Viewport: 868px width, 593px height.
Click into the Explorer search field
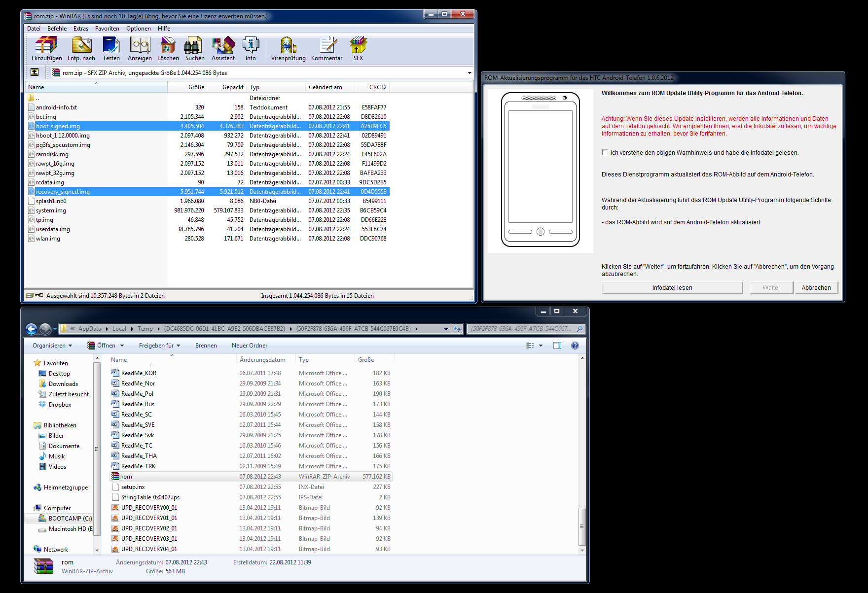pyautogui.click(x=522, y=329)
